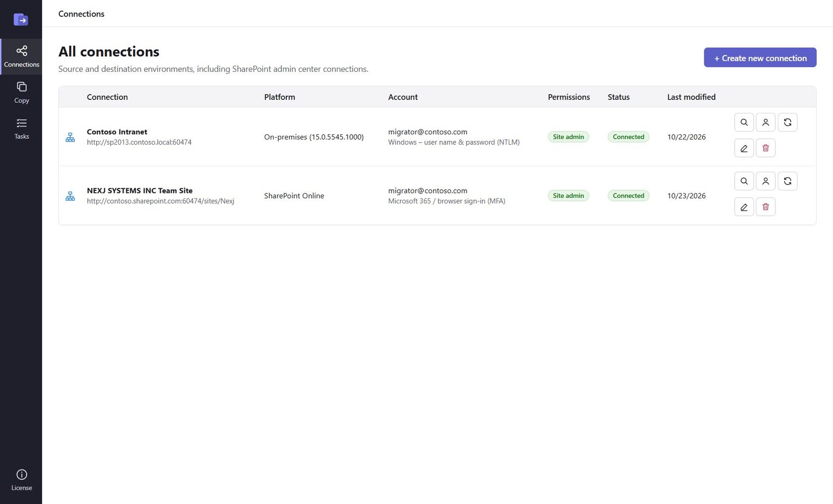This screenshot has height=504, width=833.
Task: Browse the Contoso Intranet connection with magnifier icon
Action: pyautogui.click(x=744, y=122)
